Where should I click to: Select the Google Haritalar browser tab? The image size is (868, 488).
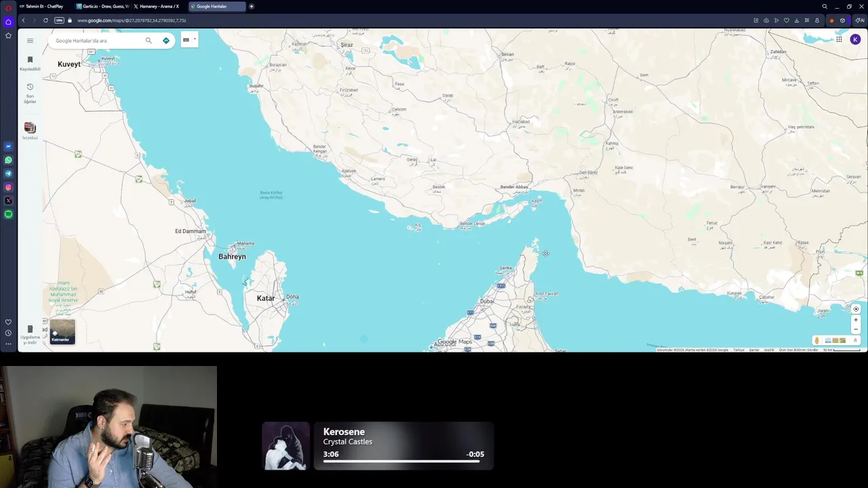coord(217,6)
